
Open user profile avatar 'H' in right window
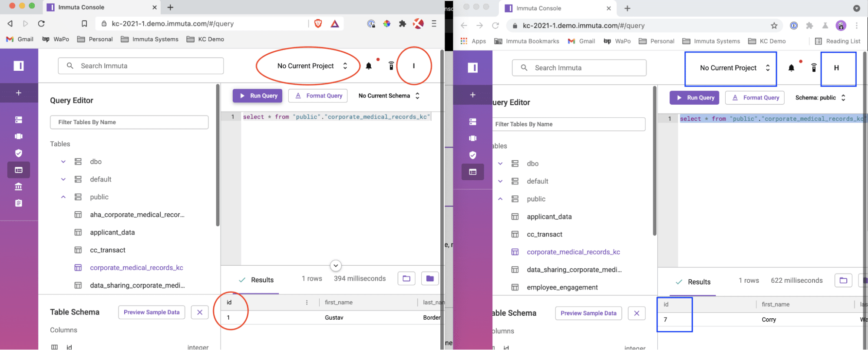pos(837,68)
